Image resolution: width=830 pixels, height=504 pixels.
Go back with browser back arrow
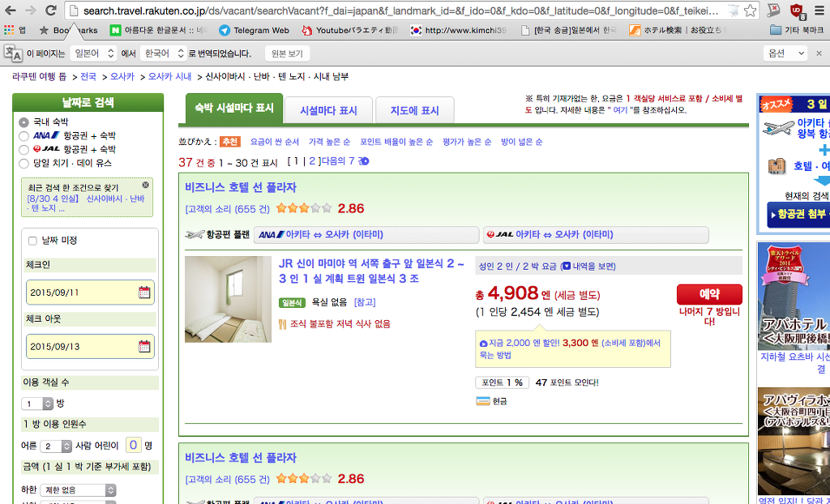coord(10,10)
